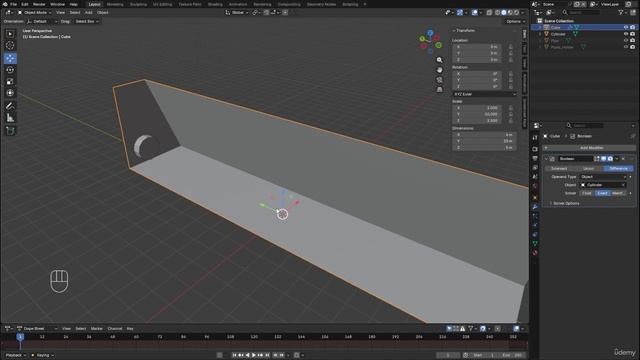Click the viewport zoom magnifier icon

[x=440, y=60]
